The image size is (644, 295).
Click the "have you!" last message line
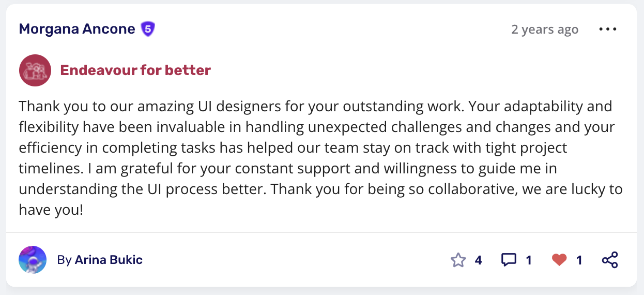pos(51,210)
